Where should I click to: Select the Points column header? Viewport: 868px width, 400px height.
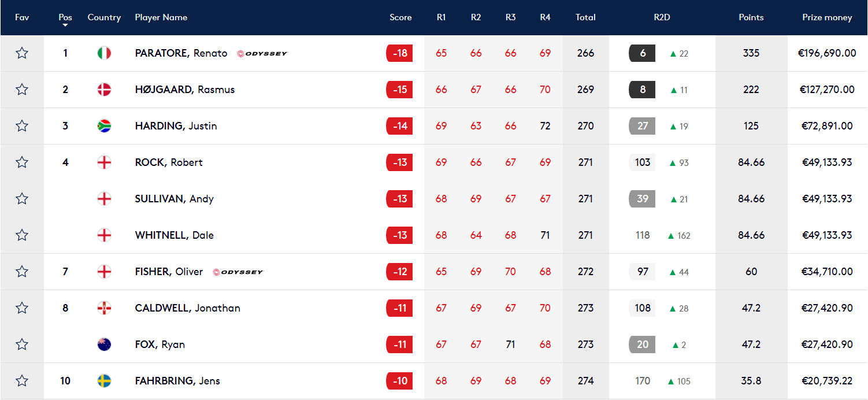pyautogui.click(x=751, y=17)
